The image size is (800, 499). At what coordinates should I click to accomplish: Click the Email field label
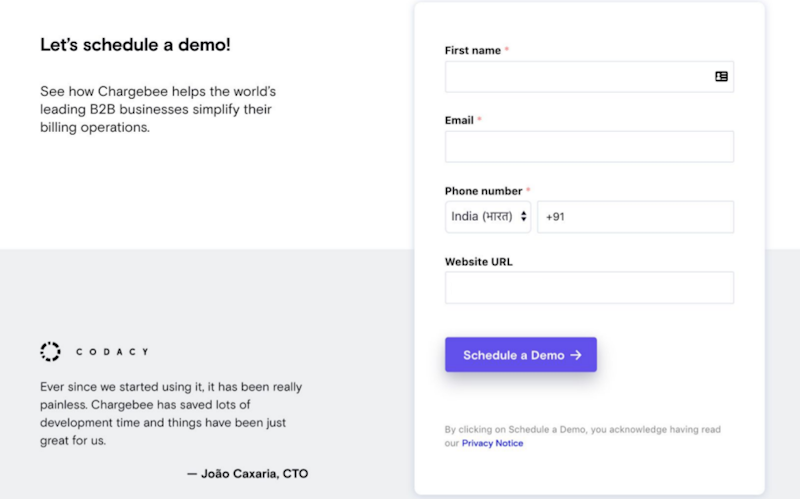pyautogui.click(x=459, y=120)
